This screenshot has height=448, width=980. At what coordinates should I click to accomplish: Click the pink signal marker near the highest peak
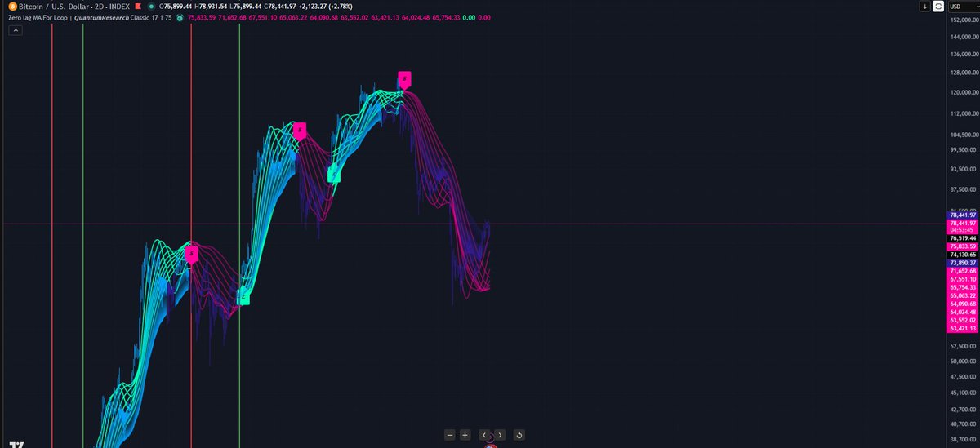point(403,79)
